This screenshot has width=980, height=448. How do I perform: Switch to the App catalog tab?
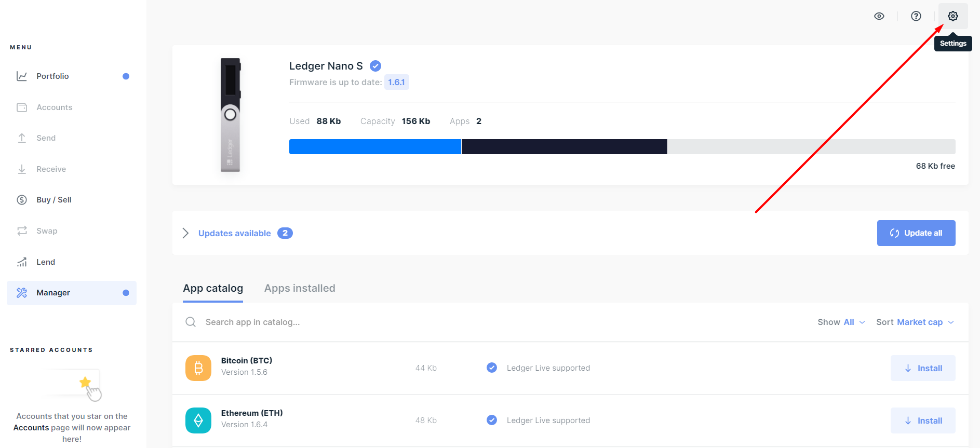click(x=213, y=289)
